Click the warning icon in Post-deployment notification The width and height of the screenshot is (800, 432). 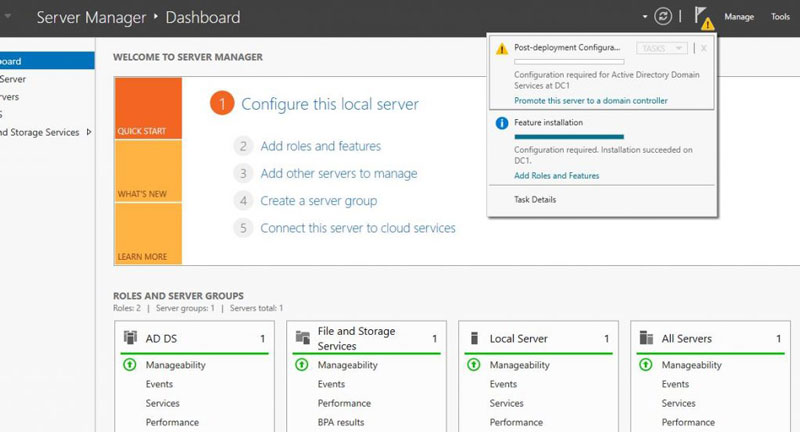point(502,48)
